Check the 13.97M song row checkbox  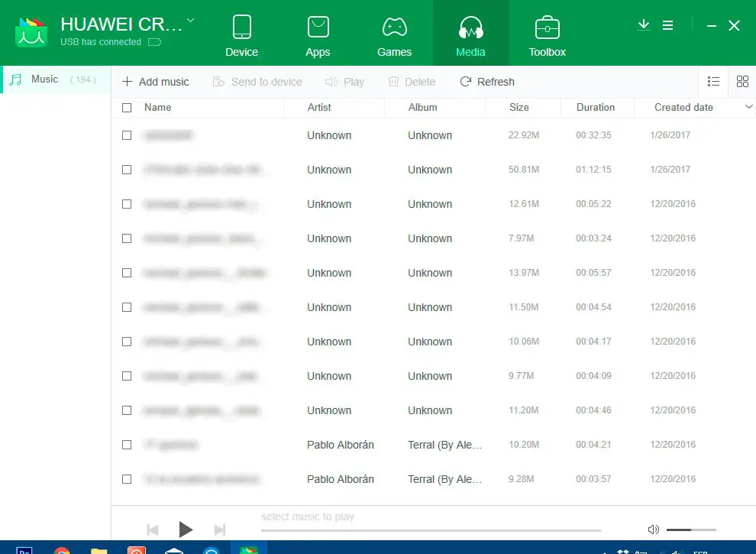pyautogui.click(x=127, y=273)
